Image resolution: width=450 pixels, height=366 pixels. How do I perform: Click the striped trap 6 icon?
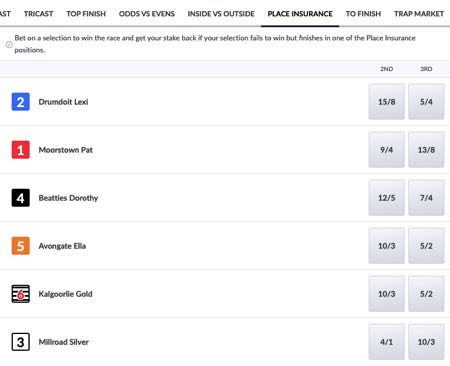tap(21, 294)
